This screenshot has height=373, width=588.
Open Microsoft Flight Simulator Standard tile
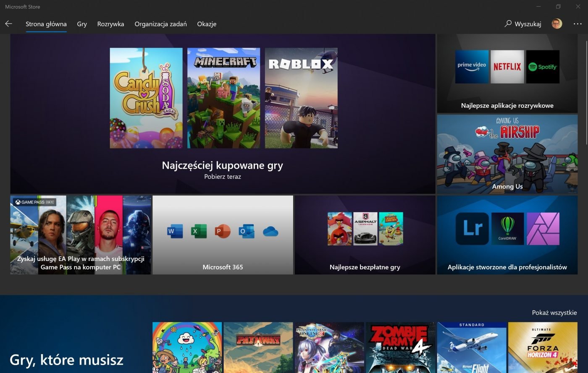click(472, 347)
